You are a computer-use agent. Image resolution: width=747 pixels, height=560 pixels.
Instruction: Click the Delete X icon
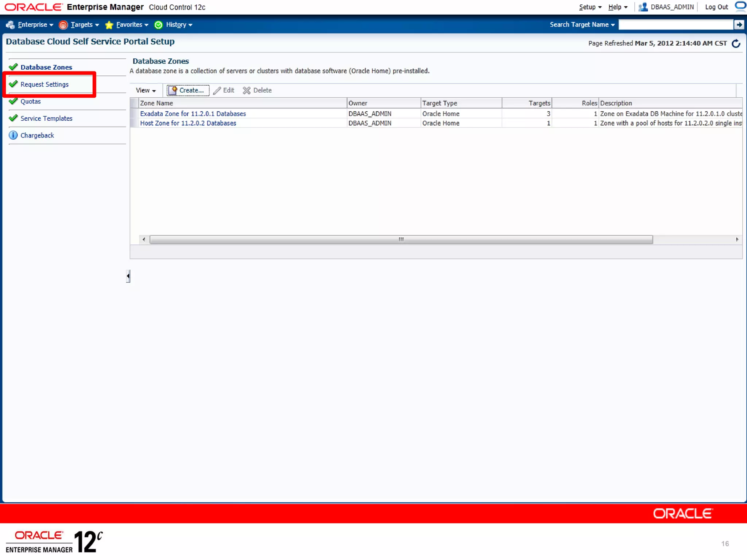point(247,90)
